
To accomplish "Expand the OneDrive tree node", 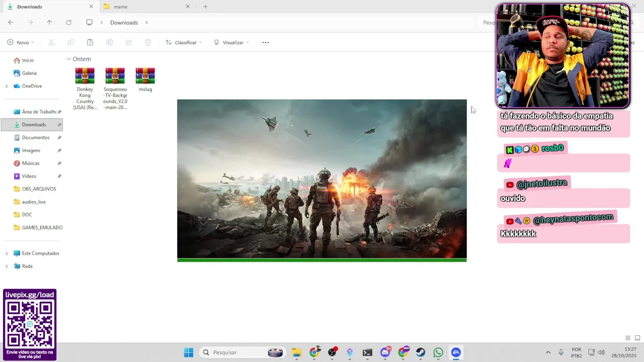I will 7,86.
